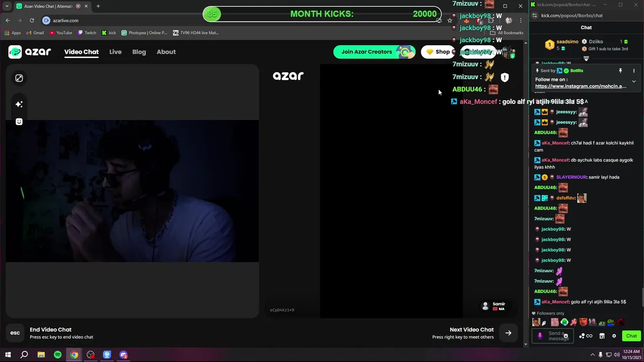The width and height of the screenshot is (644, 362).
Task: Open the webcam app on taskbar
Action: coord(107,355)
